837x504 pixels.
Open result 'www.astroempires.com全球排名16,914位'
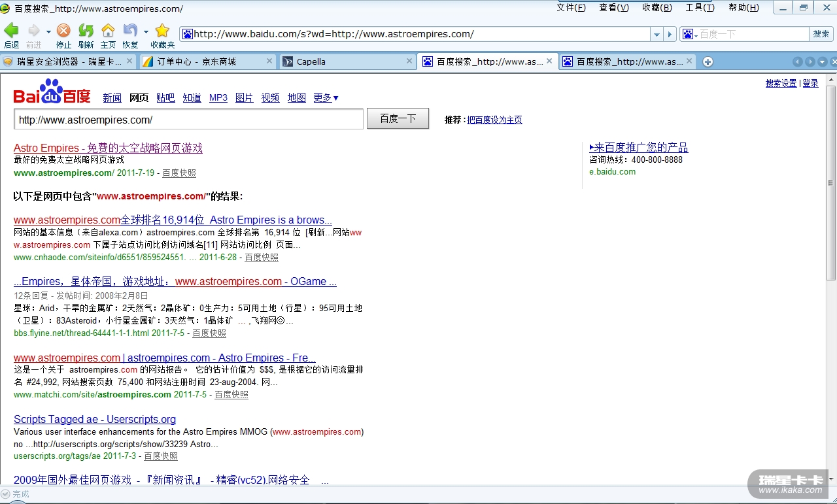[x=173, y=220]
